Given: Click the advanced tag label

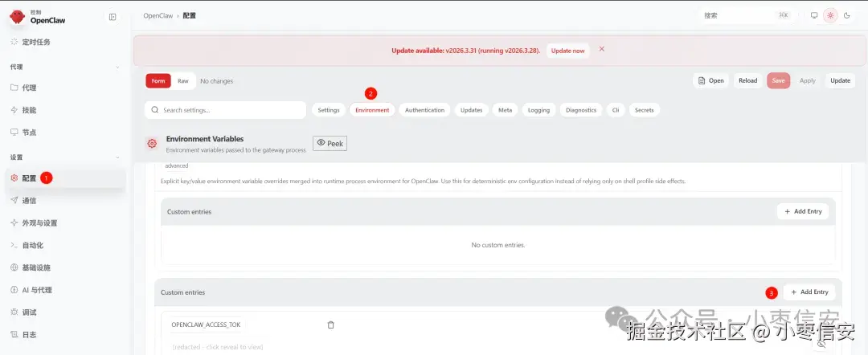Looking at the screenshot, I should pyautogui.click(x=177, y=166).
